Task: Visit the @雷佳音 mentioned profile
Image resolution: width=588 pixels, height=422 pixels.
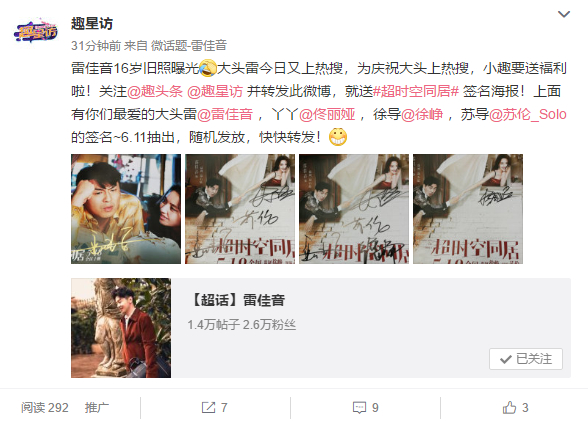Action: click(225, 114)
